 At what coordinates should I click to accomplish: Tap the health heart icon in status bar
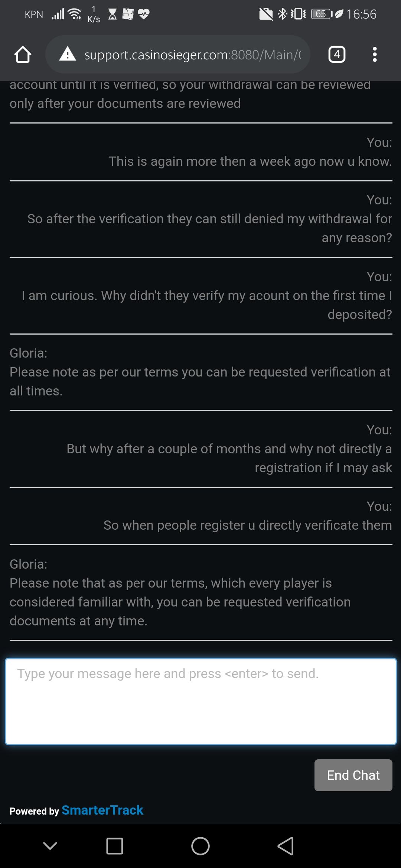144,14
